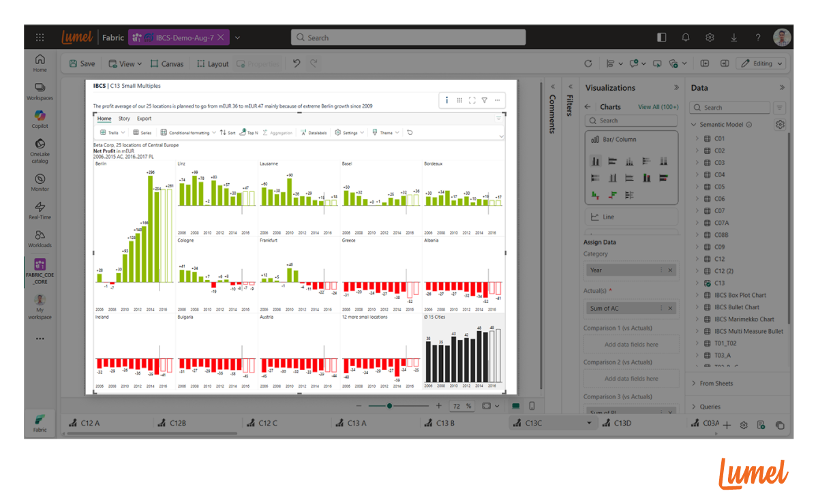This screenshot has width=818, height=504.
Task: Open the Editing mode dropdown
Action: pos(761,63)
